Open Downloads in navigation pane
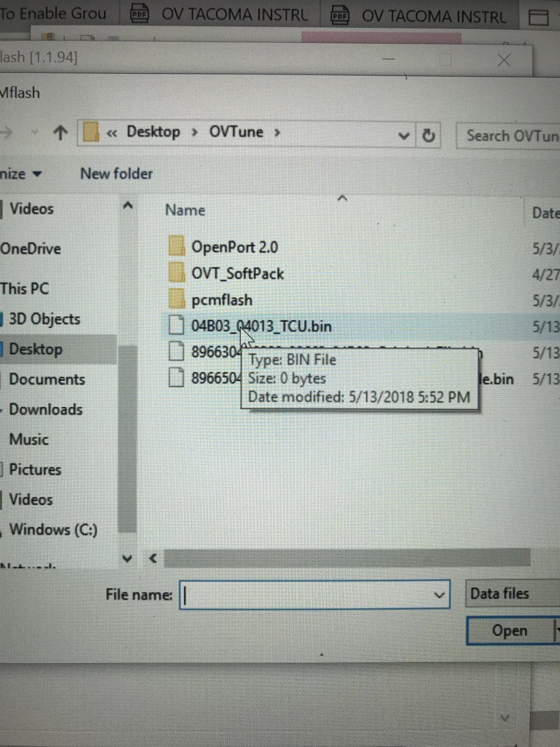560x747 pixels. tap(45, 409)
